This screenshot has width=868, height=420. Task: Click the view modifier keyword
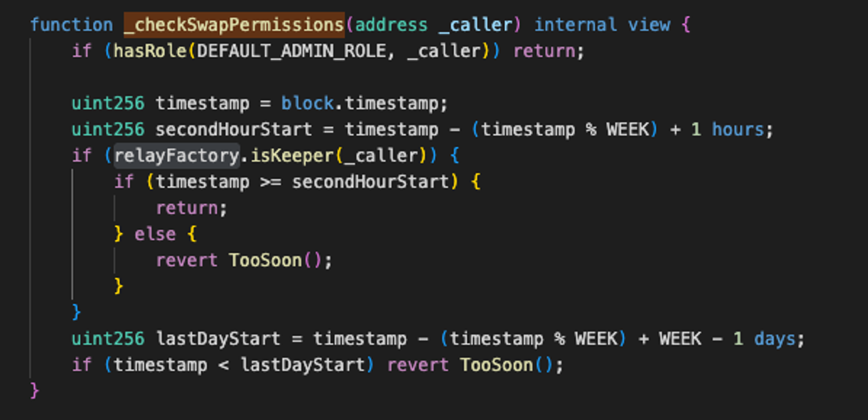648,25
